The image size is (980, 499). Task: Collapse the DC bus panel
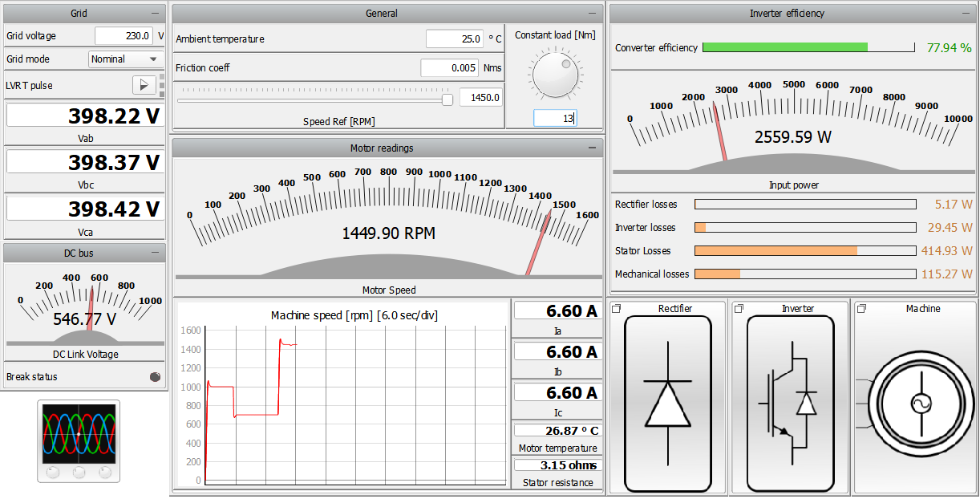(x=155, y=254)
